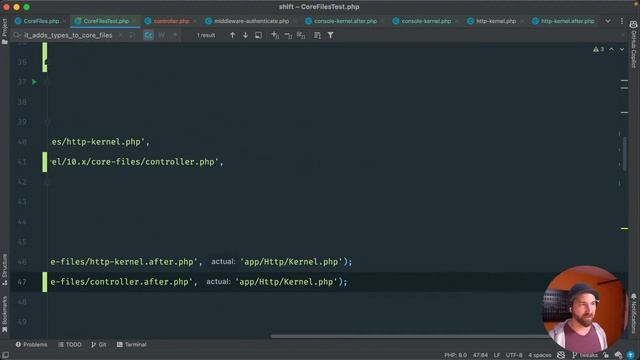Click the IDE updates icon in status bar
640x360 pixels.
[630, 356]
